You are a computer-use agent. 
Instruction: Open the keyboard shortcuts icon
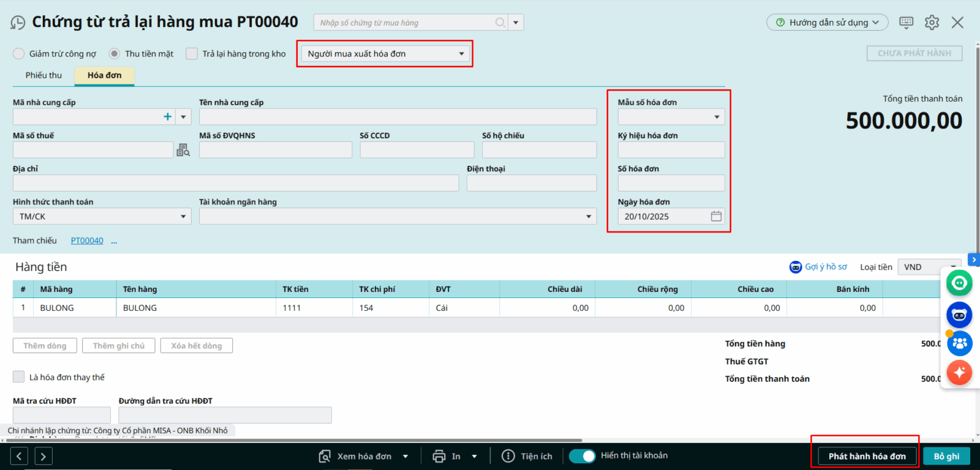pos(906,23)
